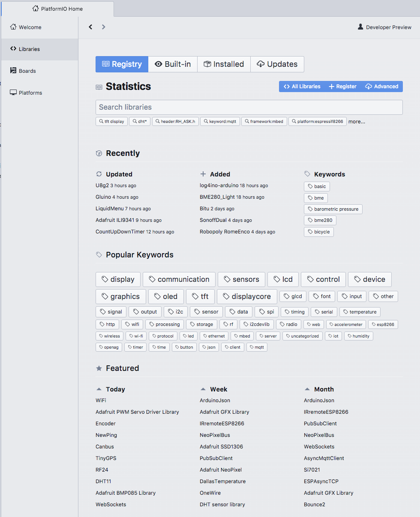Open log4ino-arduino library

pos(219,185)
